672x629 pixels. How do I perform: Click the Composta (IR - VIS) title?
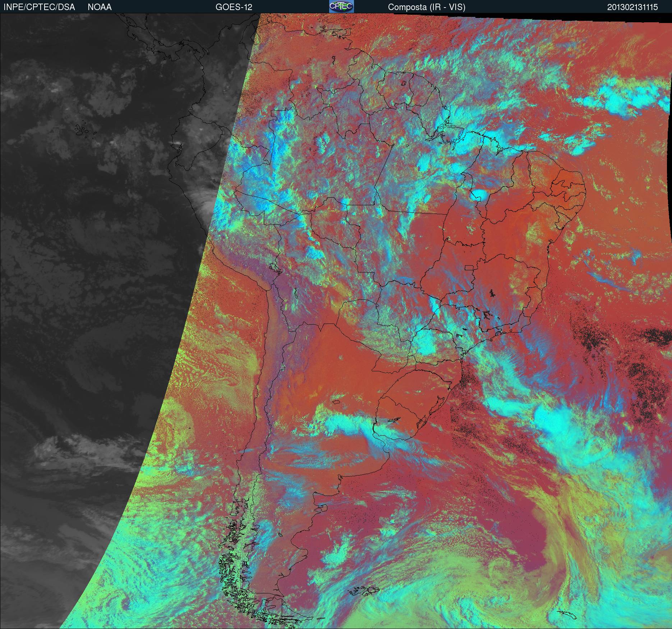427,7
